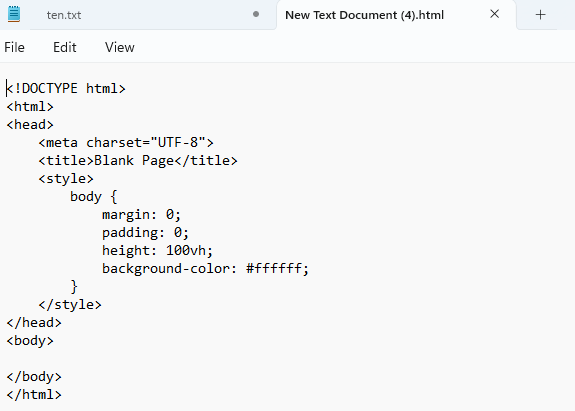Click the 'height: 100vh;' line
The width and height of the screenshot is (575, 411).
tap(158, 250)
